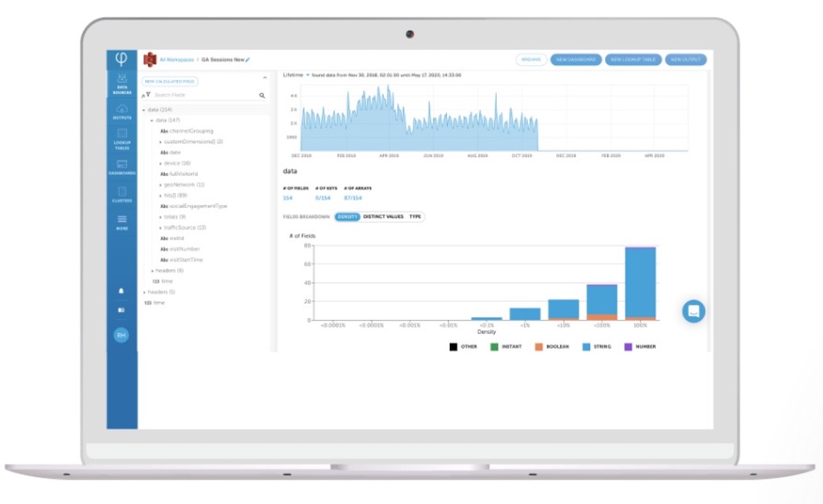This screenshot has width=823, height=504.
Task: Open the More menu in the sidebar
Action: (x=121, y=219)
